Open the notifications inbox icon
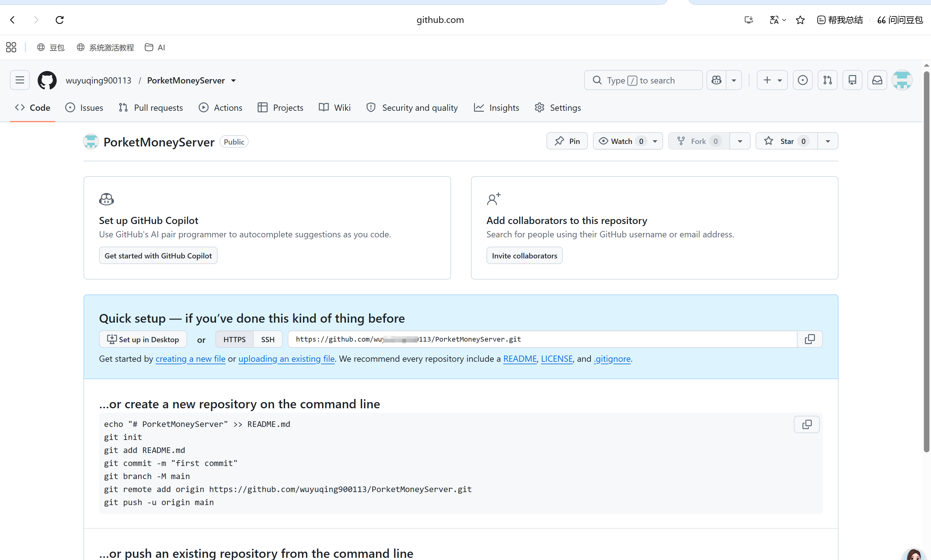The height and width of the screenshot is (560, 931). click(877, 80)
